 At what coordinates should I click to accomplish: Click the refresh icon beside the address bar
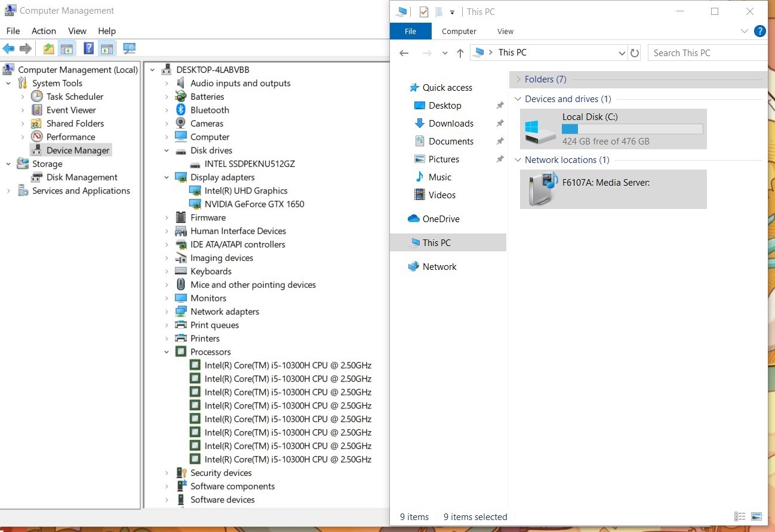(x=635, y=53)
